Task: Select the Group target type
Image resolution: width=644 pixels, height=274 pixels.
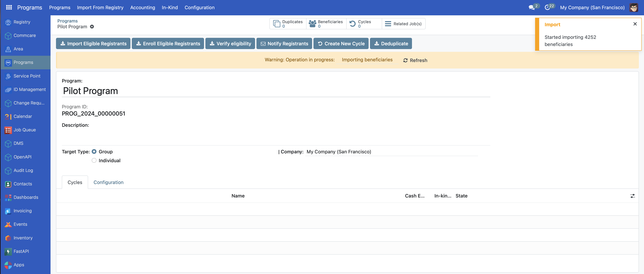Action: pos(94,151)
